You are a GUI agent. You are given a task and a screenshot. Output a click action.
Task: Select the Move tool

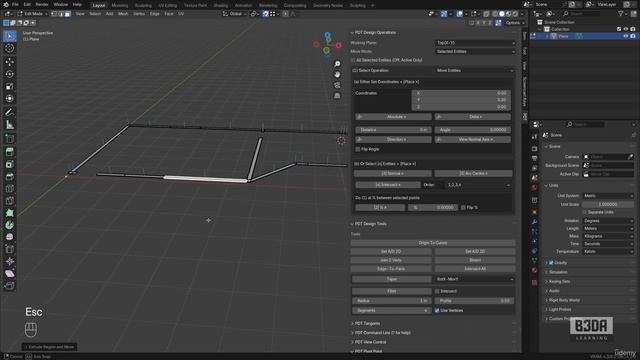pos(9,62)
